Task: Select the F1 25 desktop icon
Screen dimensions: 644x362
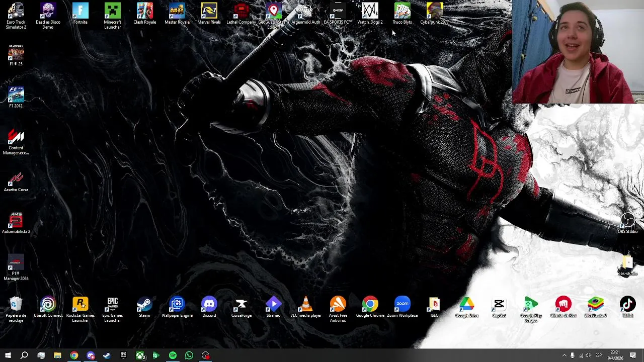Action: [16, 55]
